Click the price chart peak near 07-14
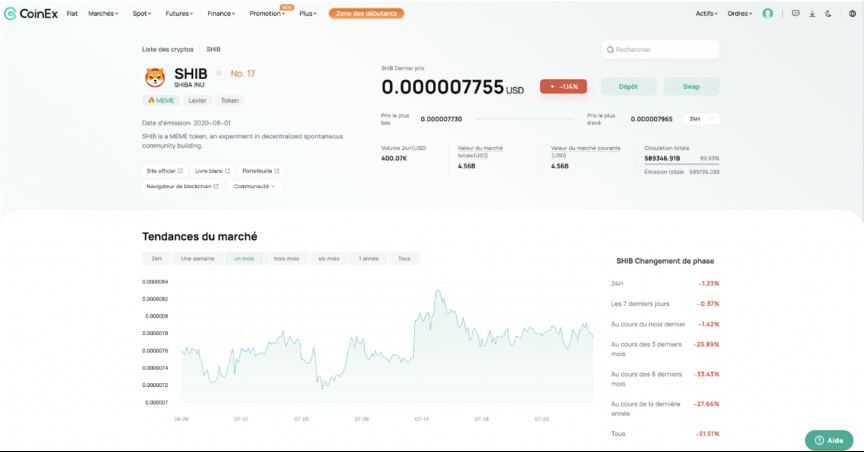This screenshot has height=452, width=864. (x=438, y=291)
